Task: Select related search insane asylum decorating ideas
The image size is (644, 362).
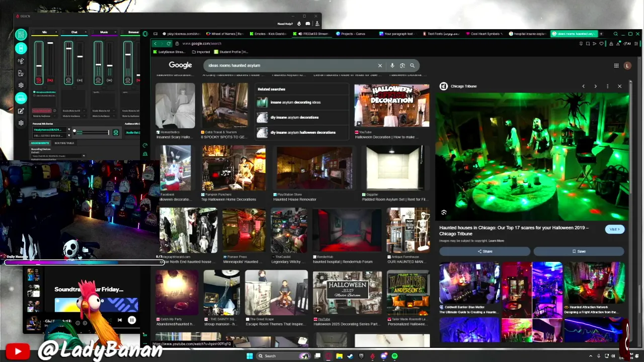Action: [301, 103]
